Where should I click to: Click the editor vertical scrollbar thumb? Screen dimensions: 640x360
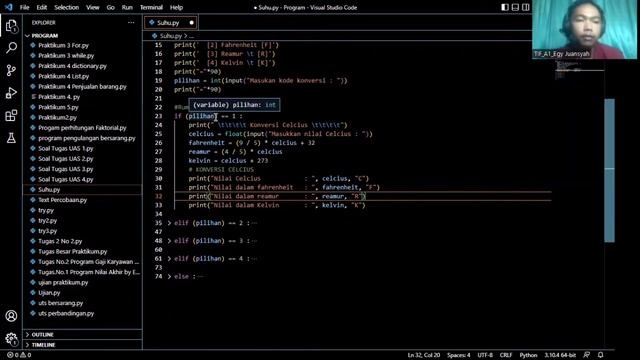point(609,170)
